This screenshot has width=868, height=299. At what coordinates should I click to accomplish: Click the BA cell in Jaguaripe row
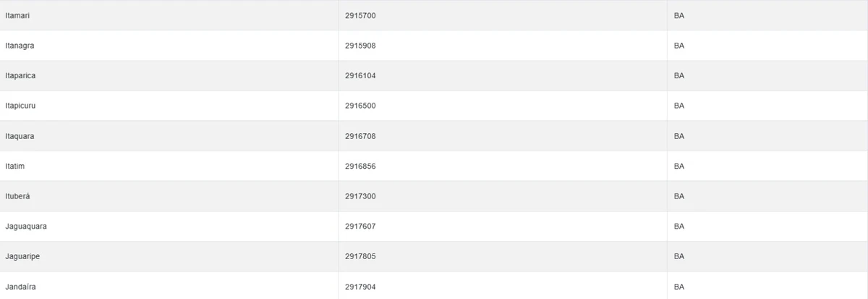click(678, 256)
